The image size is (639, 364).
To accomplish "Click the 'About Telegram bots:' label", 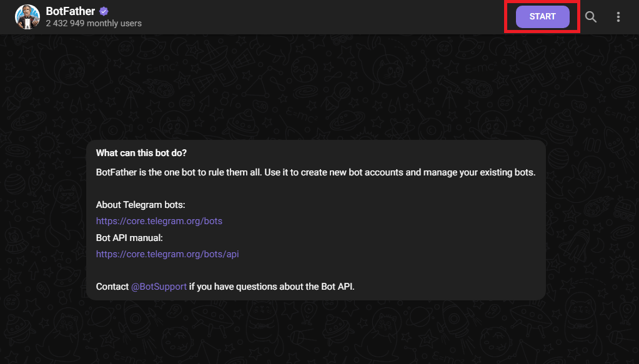I will click(140, 205).
